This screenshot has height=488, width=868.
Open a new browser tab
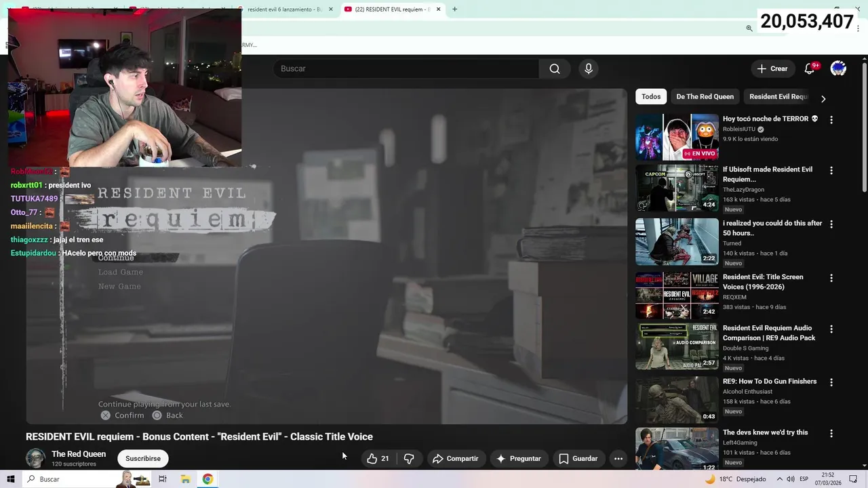[454, 9]
